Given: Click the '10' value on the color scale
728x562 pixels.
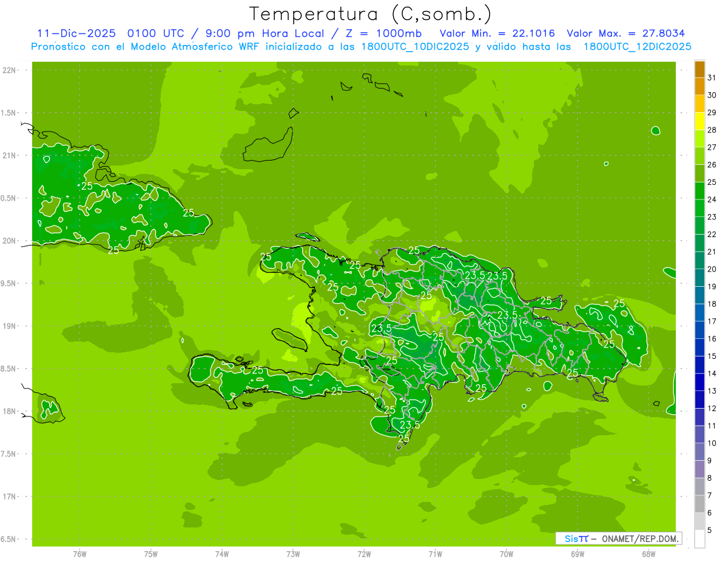Looking at the screenshot, I should pos(712,443).
